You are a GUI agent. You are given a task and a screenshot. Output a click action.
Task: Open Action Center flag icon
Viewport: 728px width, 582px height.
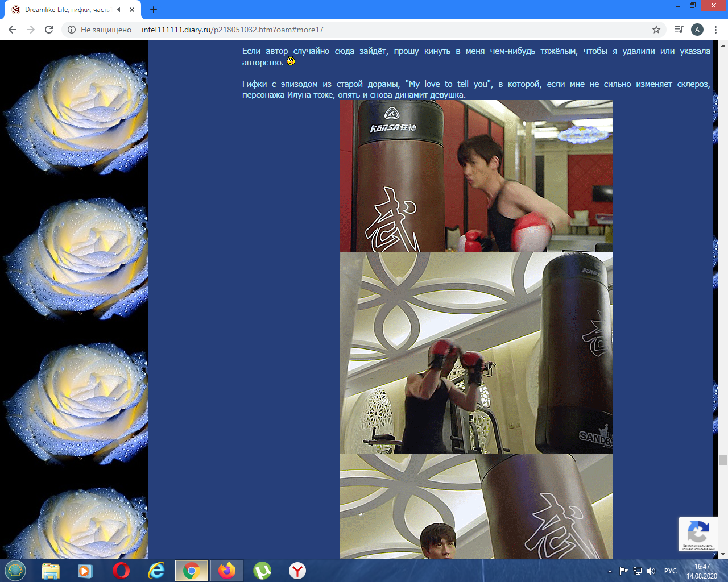coord(624,571)
